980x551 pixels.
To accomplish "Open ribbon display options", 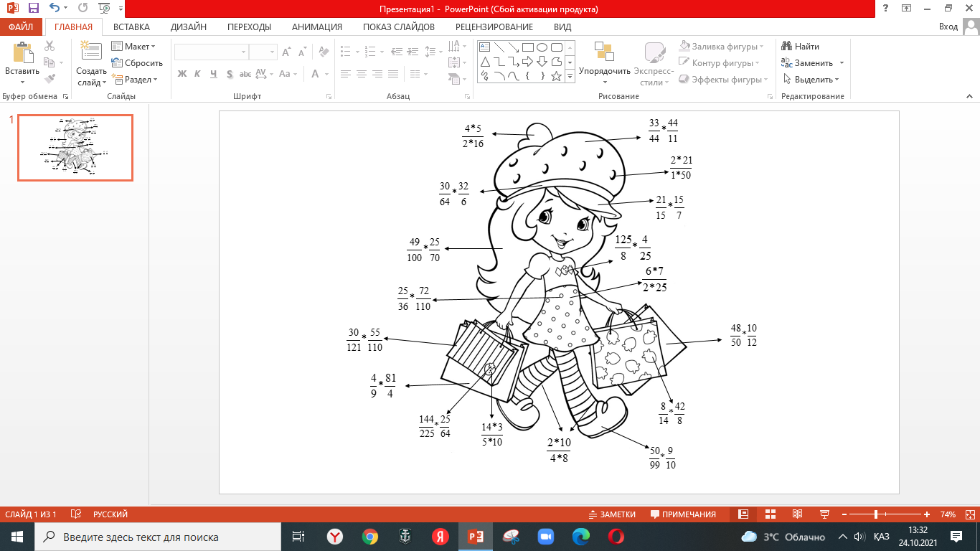I will pos(907,9).
